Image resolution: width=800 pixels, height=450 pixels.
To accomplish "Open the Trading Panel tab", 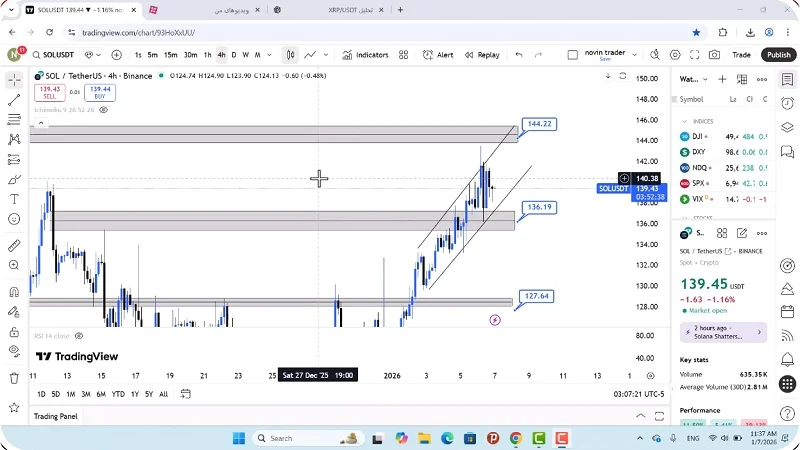I will coord(56,416).
